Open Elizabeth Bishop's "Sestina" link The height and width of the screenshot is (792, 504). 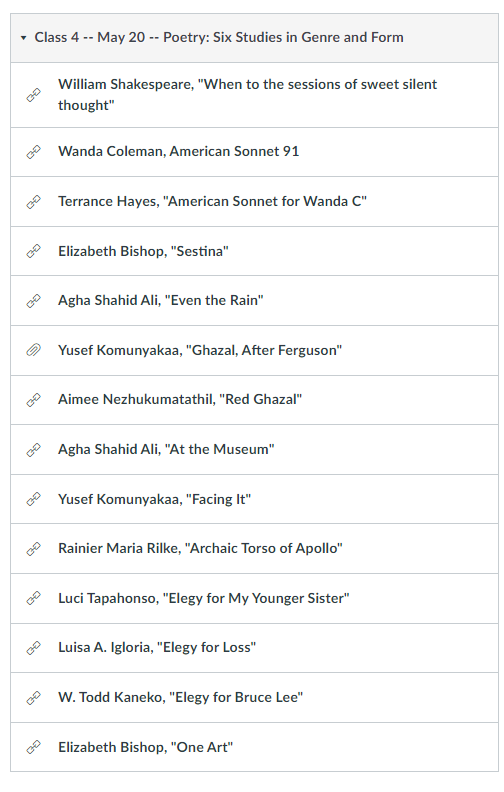tap(143, 251)
